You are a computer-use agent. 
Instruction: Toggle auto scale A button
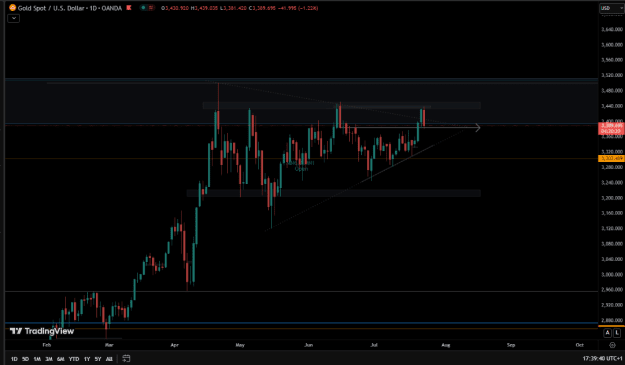coord(607,332)
